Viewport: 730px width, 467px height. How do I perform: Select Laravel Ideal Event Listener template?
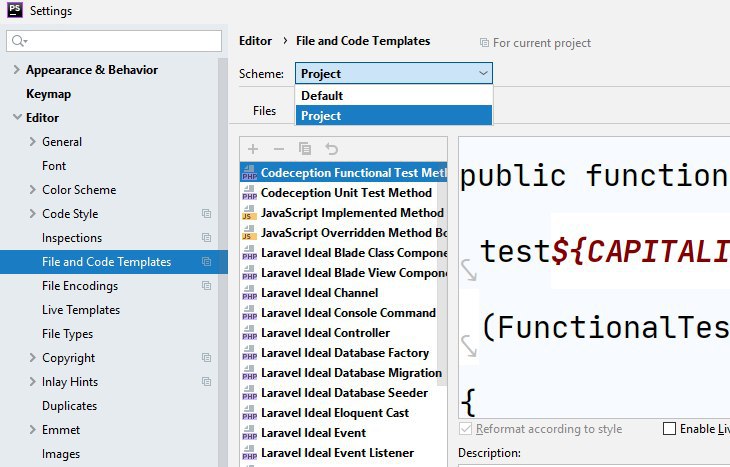pyautogui.click(x=344, y=453)
